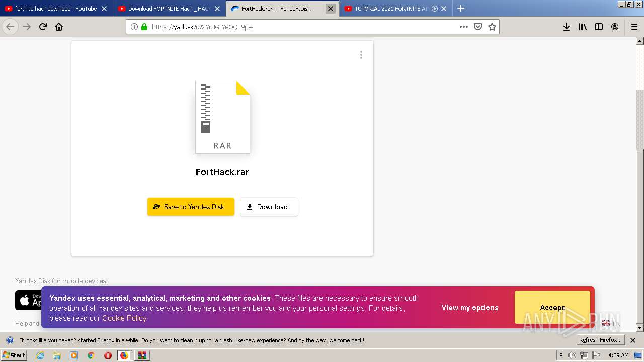Click scrollbar up arrow
The height and width of the screenshot is (362, 644).
click(x=640, y=41)
